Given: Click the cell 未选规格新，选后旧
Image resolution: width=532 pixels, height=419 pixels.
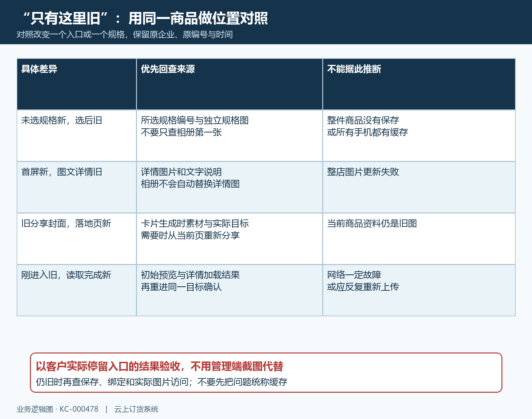Looking at the screenshot, I should (x=76, y=136).
